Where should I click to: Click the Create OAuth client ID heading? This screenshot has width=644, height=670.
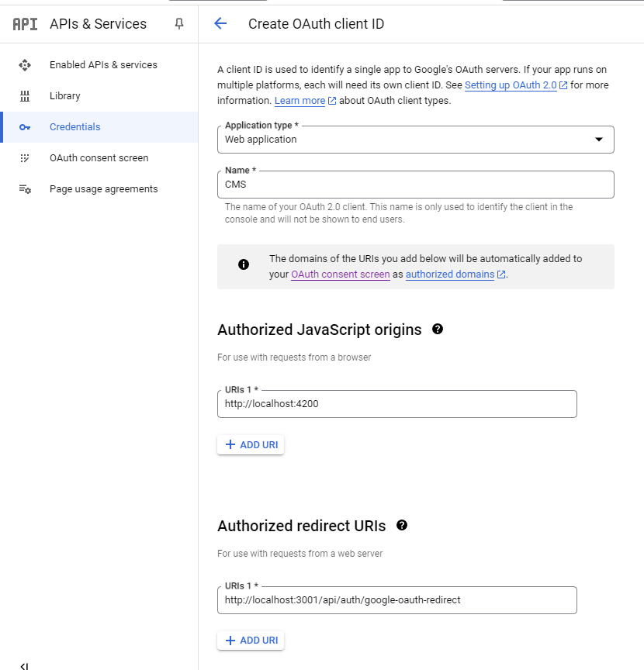(316, 24)
